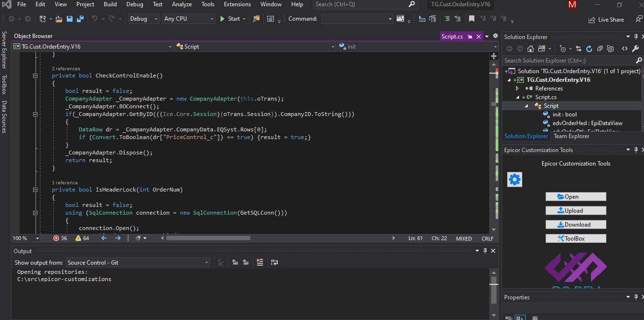This screenshot has height=320, width=644.
Task: Click Collapse All icon in Solution Explorer
Action: (x=599, y=49)
